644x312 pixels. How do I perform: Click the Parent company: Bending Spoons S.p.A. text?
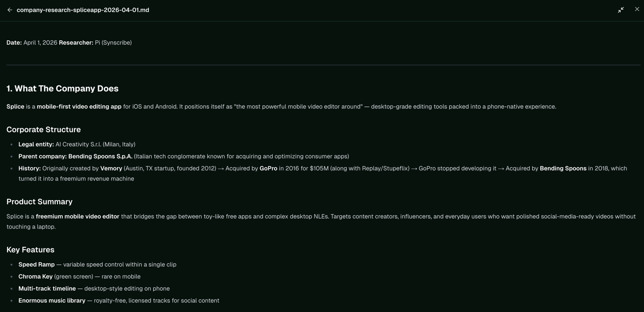point(75,156)
